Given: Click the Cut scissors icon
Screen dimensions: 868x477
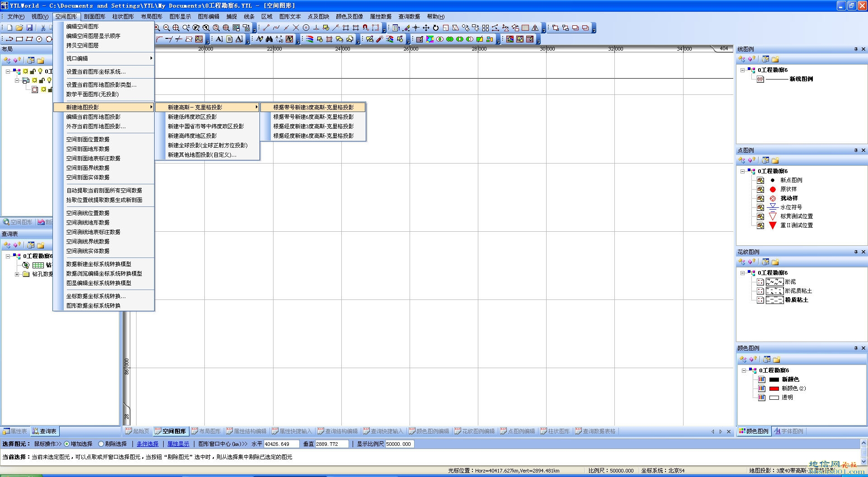Looking at the screenshot, I should coord(43,28).
